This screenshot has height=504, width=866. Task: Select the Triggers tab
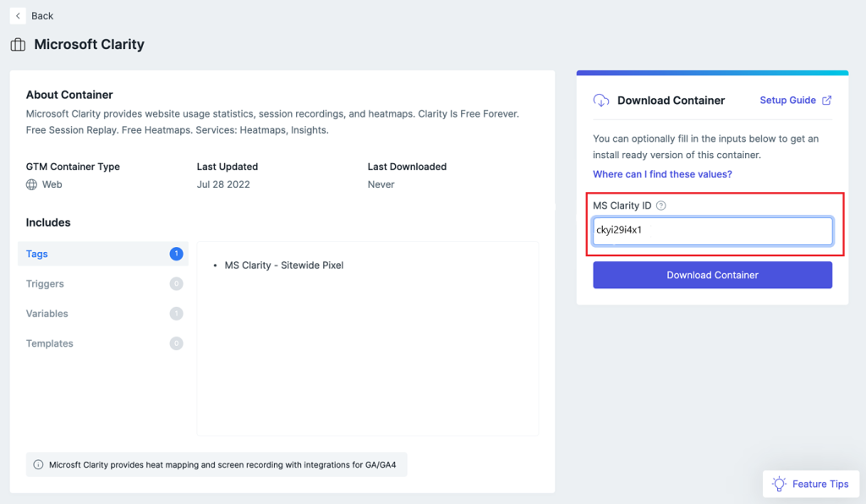pos(102,284)
